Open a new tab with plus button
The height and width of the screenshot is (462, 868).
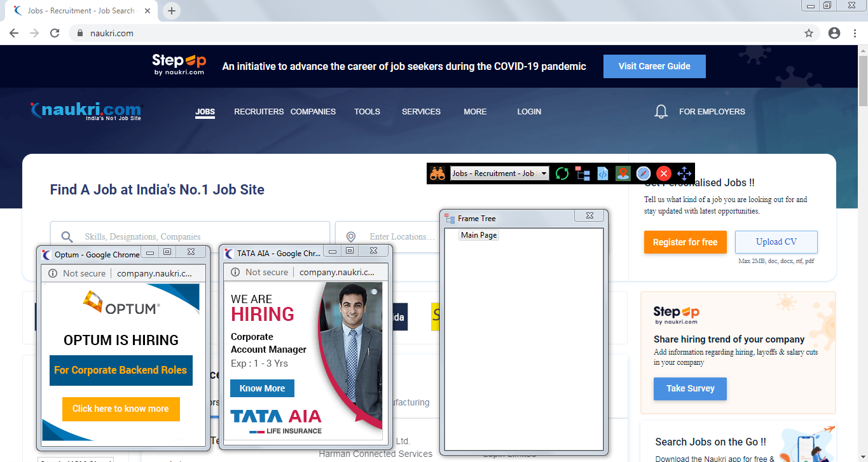pyautogui.click(x=172, y=11)
